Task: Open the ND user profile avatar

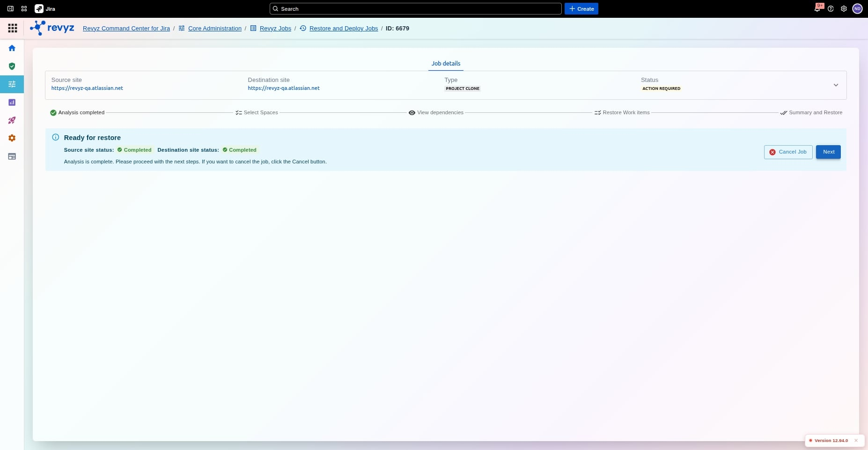Action: (857, 9)
